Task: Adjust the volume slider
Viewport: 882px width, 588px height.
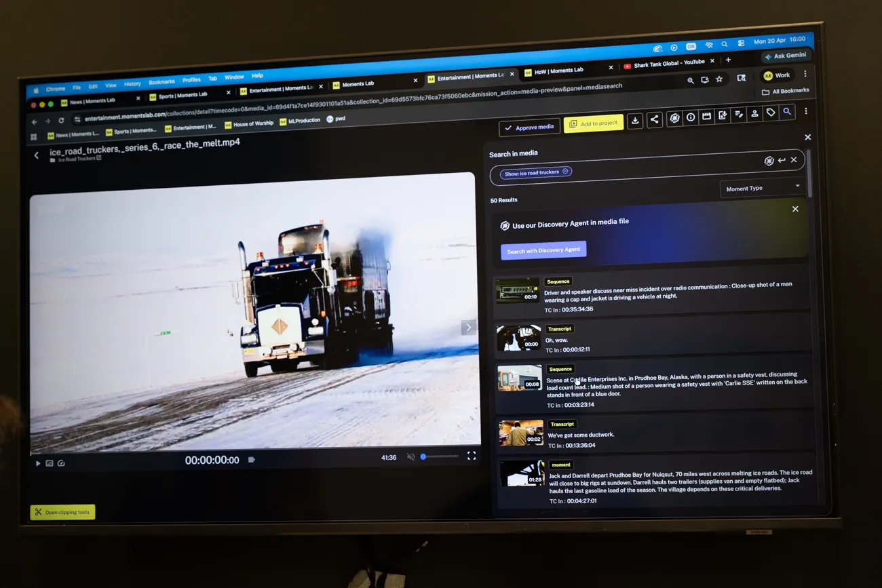Action: click(440, 456)
